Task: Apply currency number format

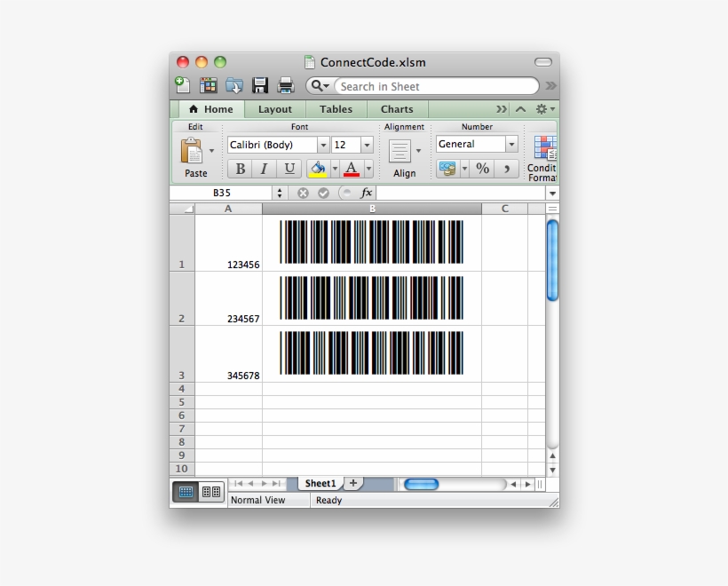Action: click(447, 169)
